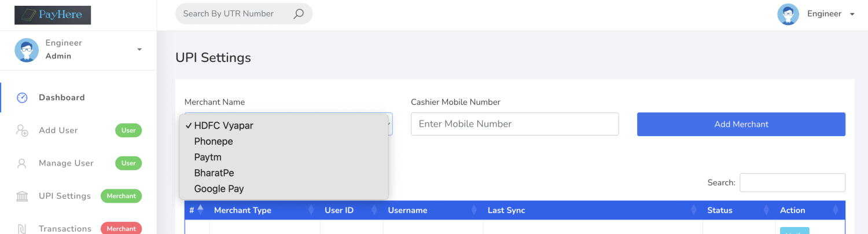Click the UPI Settings bank icon
The width and height of the screenshot is (868, 234).
22,196
